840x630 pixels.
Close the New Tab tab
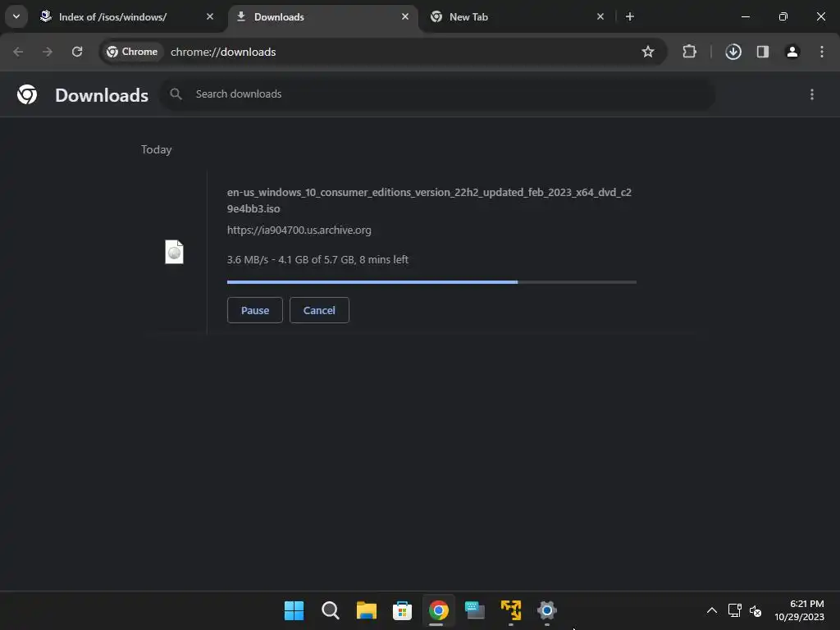click(600, 16)
